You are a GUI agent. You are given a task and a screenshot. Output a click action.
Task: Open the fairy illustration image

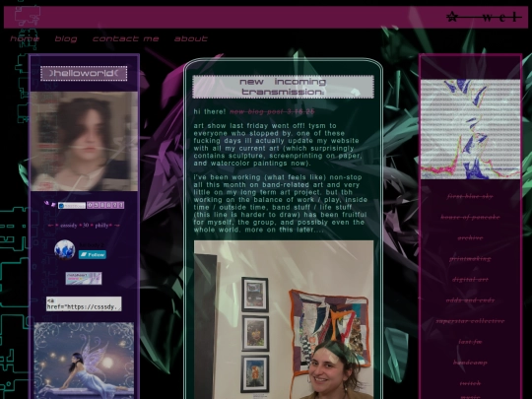pyautogui.click(x=84, y=361)
